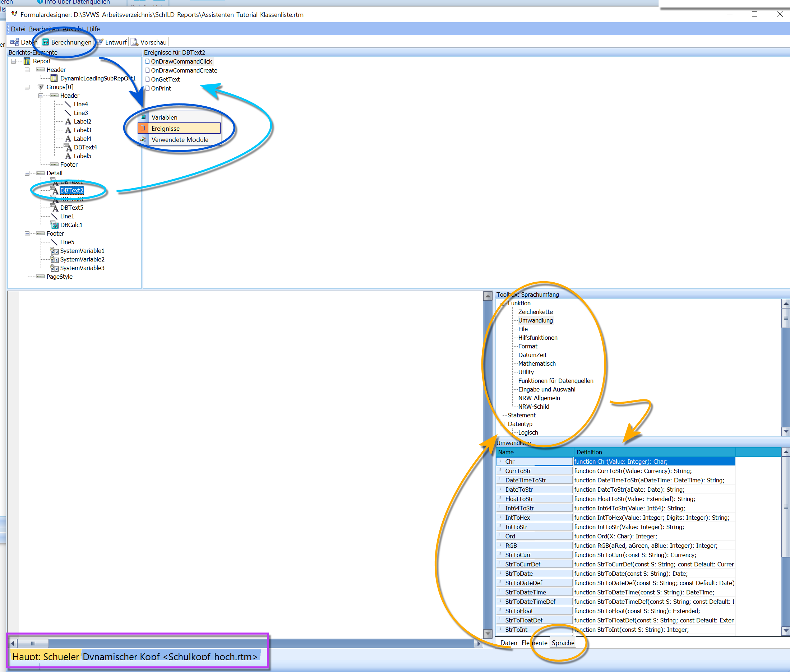The height and width of the screenshot is (672, 790).
Task: Collapse the Funktion toolbox node
Action: pyautogui.click(x=502, y=303)
